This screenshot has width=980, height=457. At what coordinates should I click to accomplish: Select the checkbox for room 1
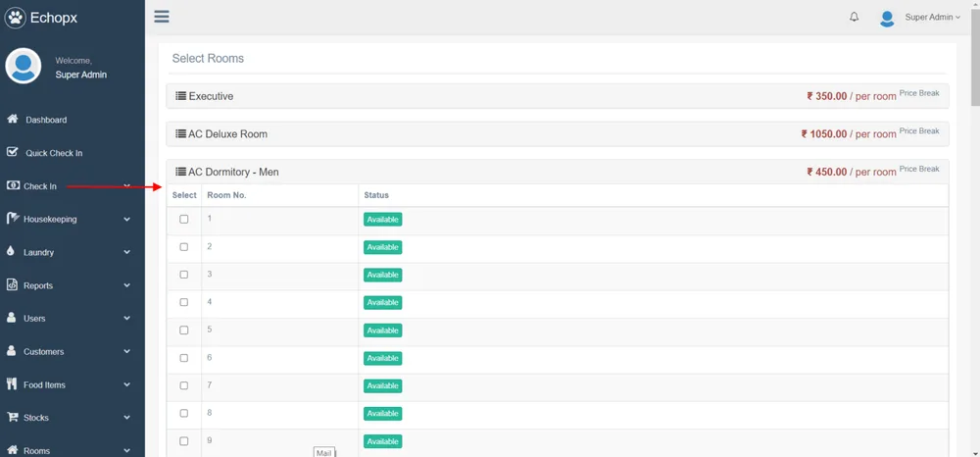[x=184, y=220]
